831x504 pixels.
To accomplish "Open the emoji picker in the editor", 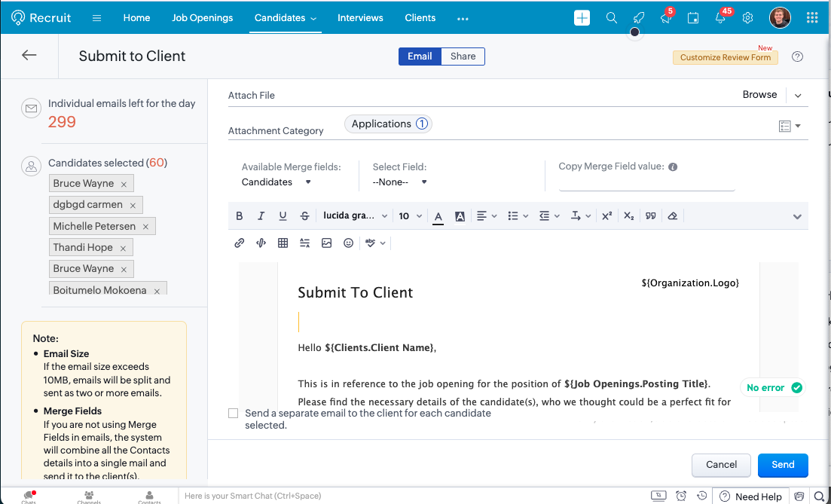I will pyautogui.click(x=348, y=243).
